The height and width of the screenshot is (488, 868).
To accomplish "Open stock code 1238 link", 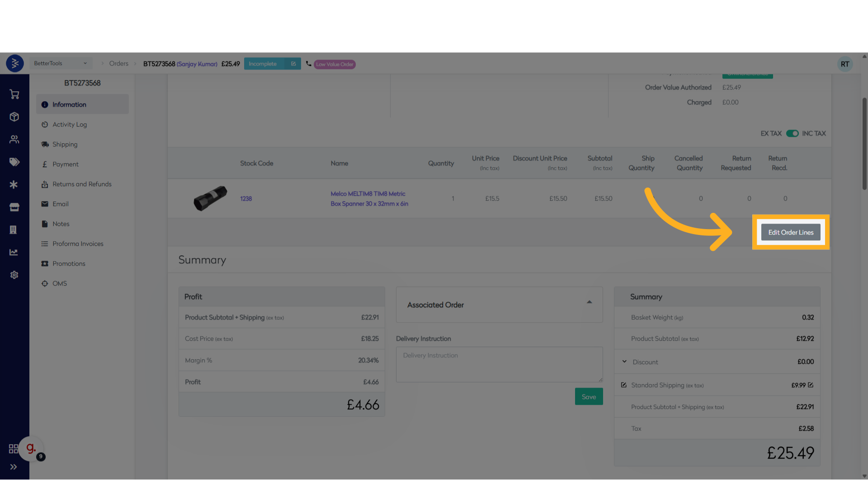I will pos(246,198).
